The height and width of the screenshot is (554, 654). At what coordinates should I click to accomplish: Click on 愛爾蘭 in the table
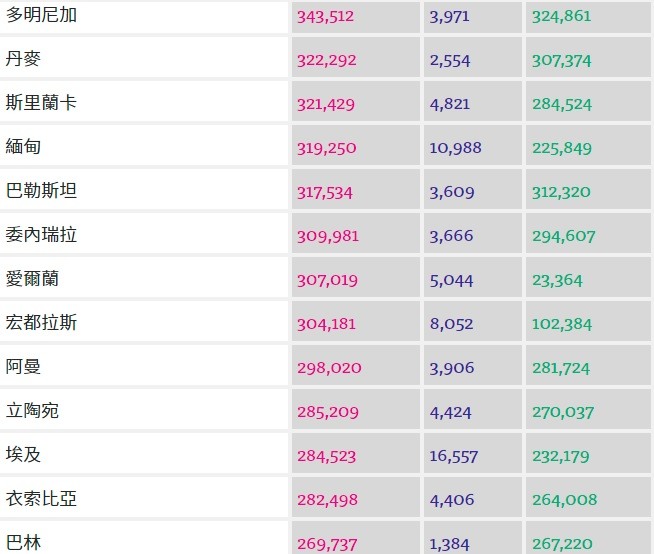(32, 279)
